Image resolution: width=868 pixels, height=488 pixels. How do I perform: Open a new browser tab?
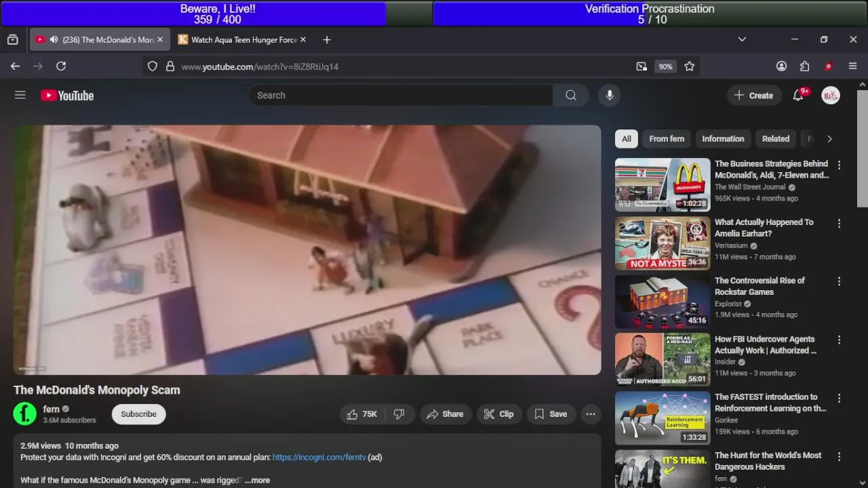click(327, 40)
